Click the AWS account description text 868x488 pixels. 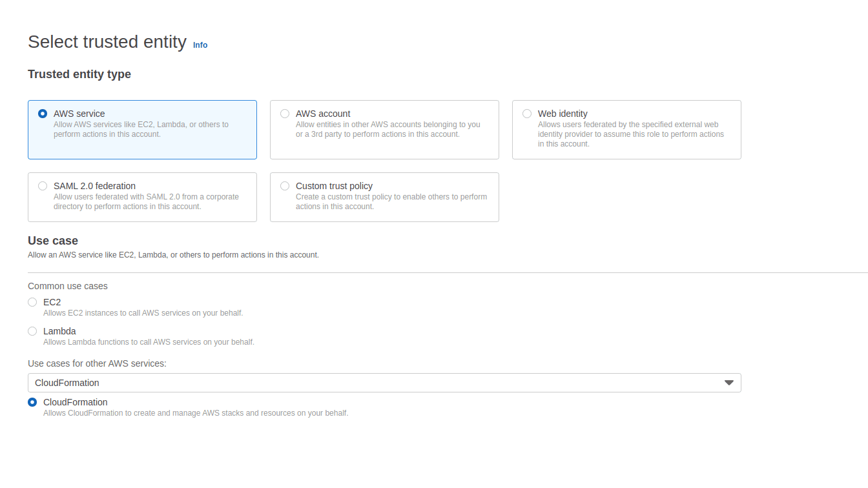pos(388,129)
